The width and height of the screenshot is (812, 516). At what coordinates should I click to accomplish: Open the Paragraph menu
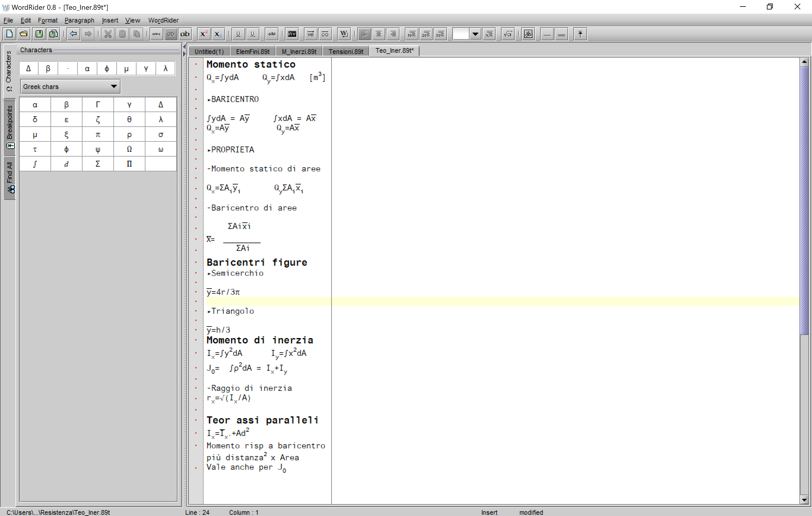click(x=79, y=20)
